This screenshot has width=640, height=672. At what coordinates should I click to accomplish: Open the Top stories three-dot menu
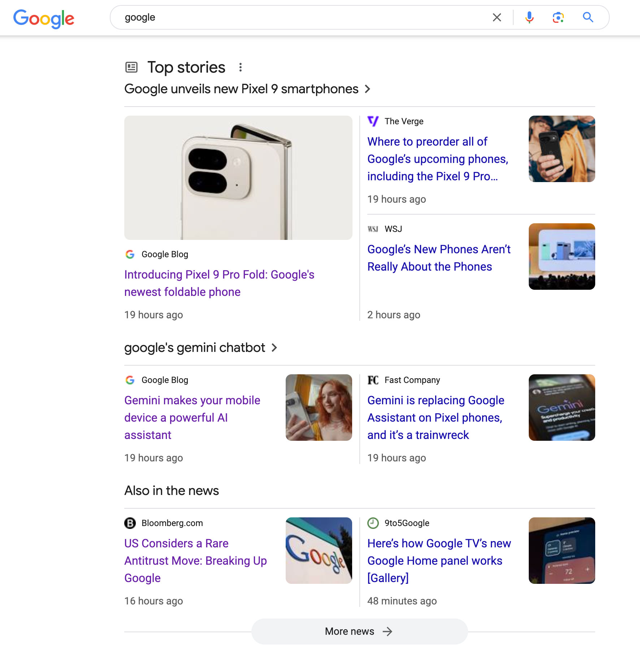point(241,67)
